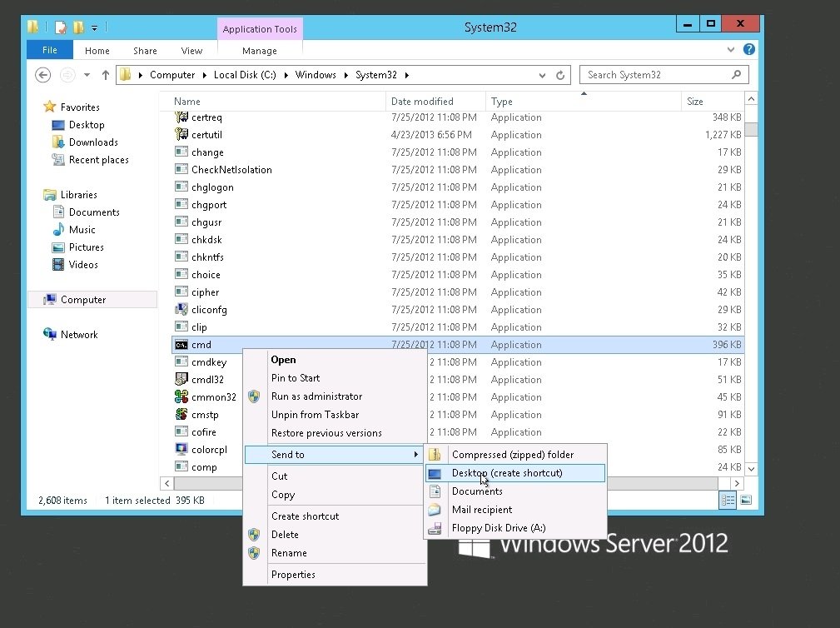Screen dimensions: 840x628
Task: Expand breadcrumb arrow after Computer
Action: click(205, 75)
